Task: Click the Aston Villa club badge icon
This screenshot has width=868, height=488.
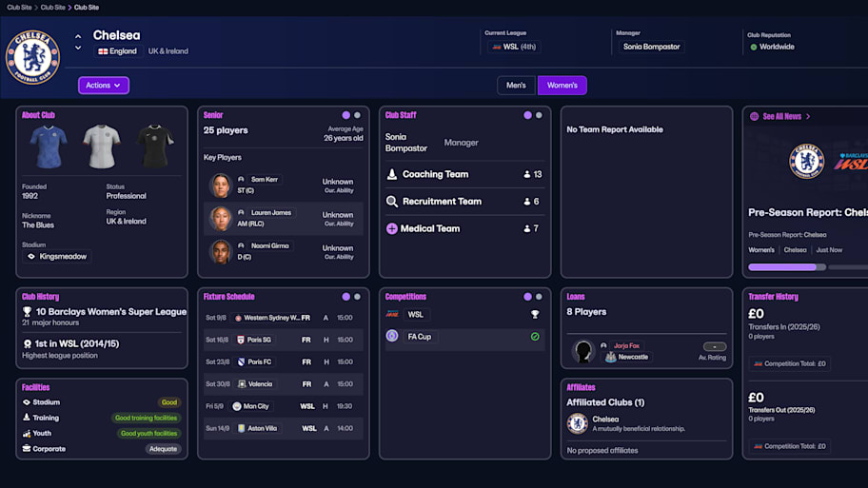Action: pos(242,428)
